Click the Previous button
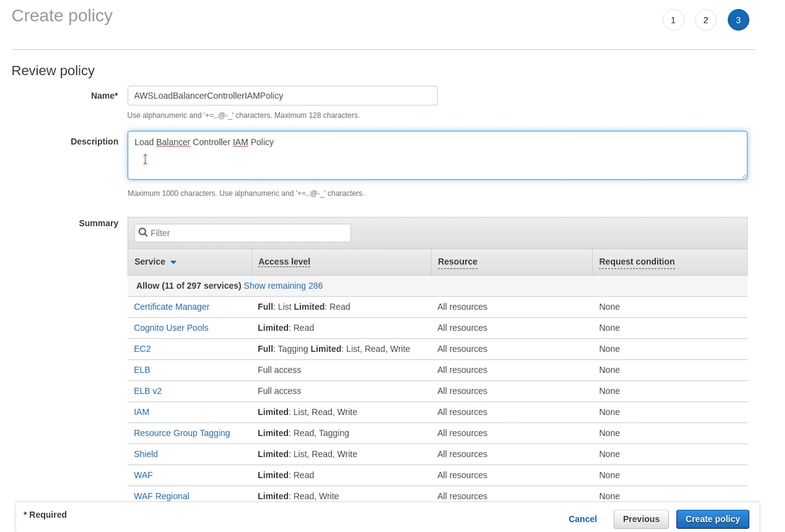 [x=641, y=519]
